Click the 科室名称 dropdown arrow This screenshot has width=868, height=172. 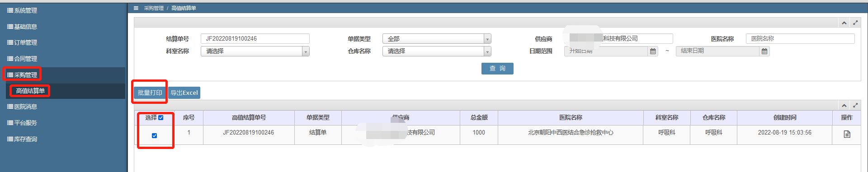306,51
